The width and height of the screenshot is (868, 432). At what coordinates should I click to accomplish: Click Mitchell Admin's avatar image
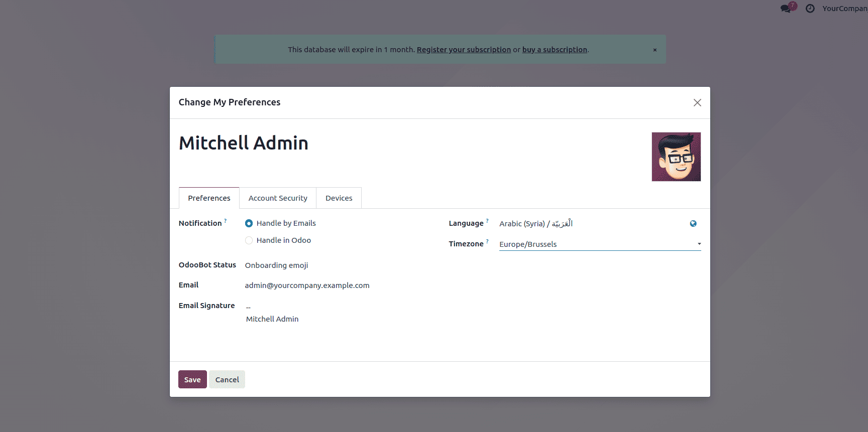tap(676, 157)
